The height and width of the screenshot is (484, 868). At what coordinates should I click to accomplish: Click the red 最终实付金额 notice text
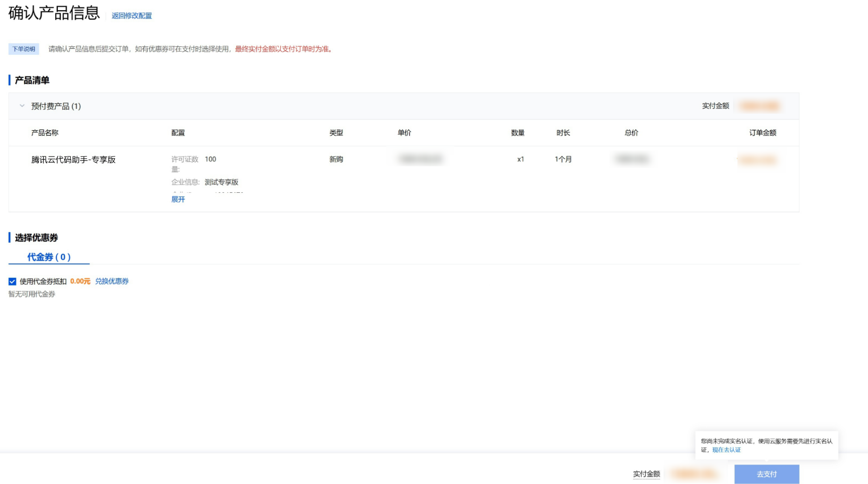click(284, 49)
